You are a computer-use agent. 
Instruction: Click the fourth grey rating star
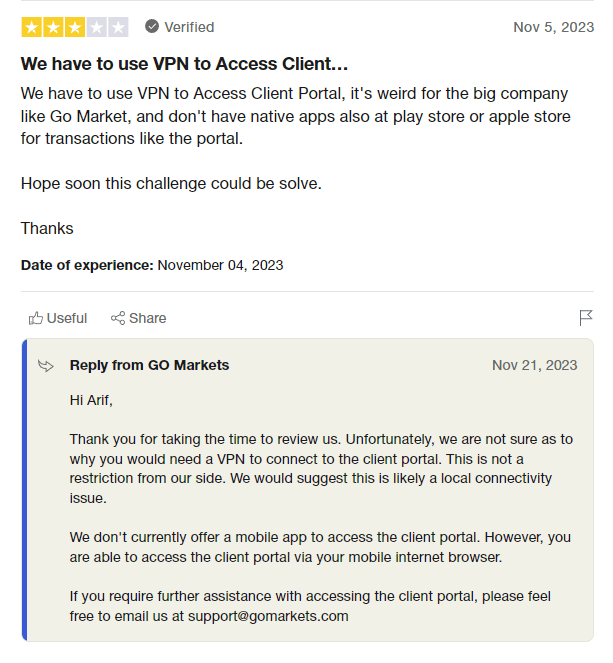(96, 27)
